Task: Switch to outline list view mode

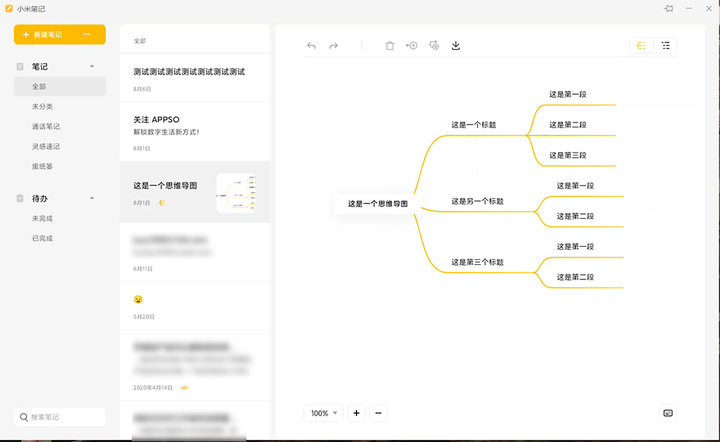Action: click(667, 46)
